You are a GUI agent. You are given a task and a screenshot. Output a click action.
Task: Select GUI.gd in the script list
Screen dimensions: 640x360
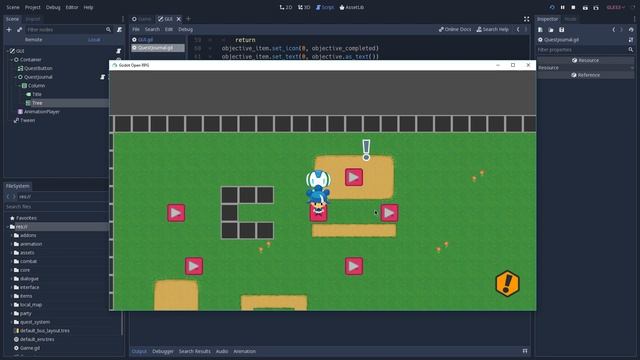click(x=158, y=40)
